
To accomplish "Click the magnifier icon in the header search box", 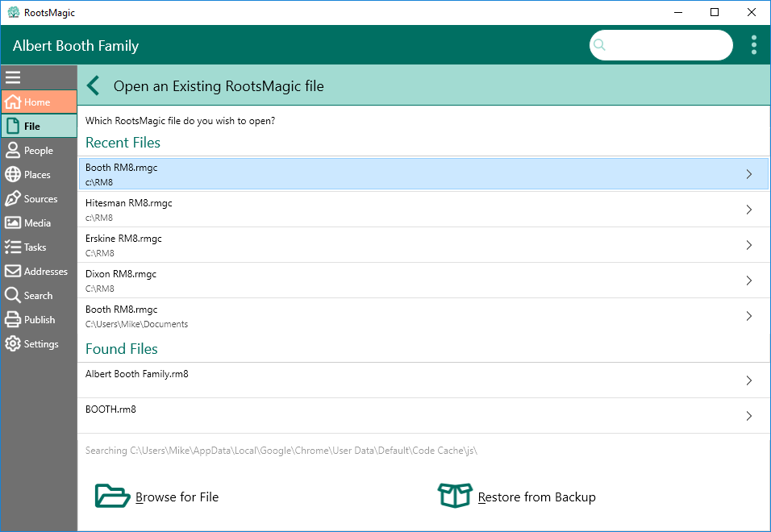I will tap(599, 44).
